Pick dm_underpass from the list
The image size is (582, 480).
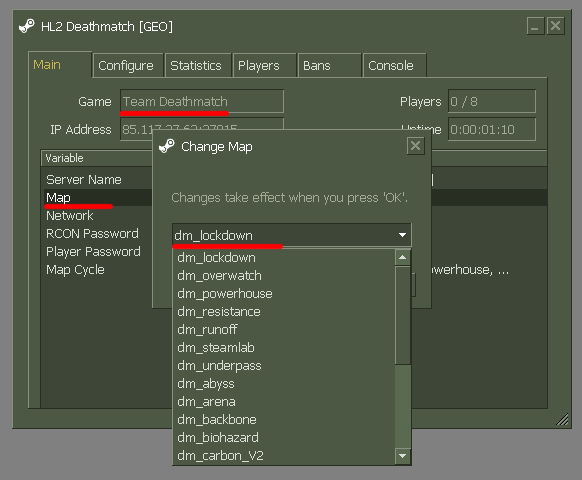284,366
